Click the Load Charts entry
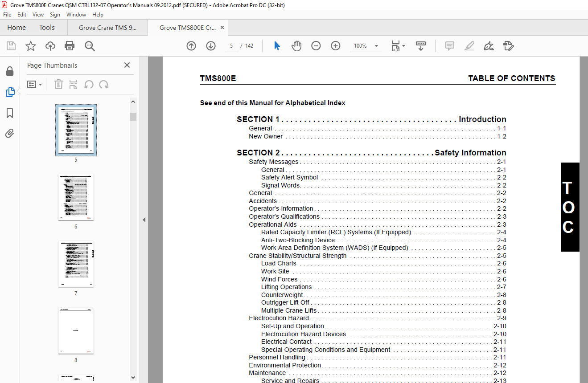 (384, 263)
